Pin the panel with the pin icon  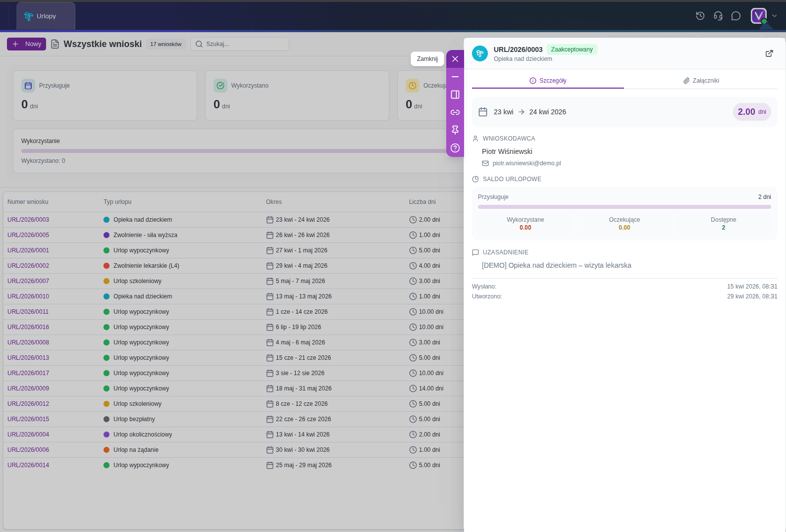click(455, 130)
